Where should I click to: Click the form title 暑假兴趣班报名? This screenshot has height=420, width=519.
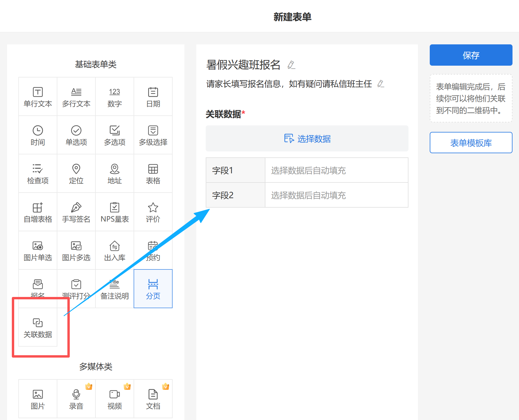tap(243, 65)
